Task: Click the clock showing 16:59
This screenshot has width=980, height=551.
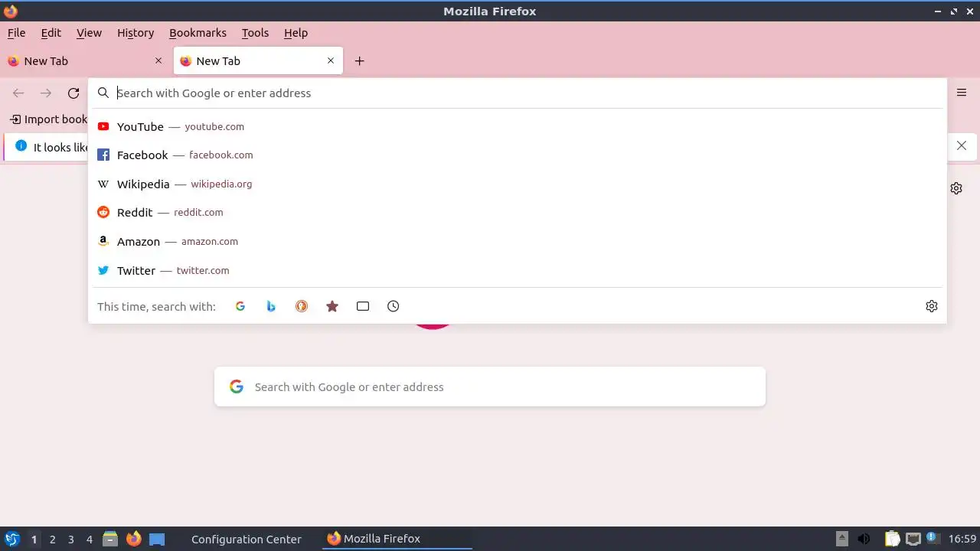Action: (x=962, y=539)
